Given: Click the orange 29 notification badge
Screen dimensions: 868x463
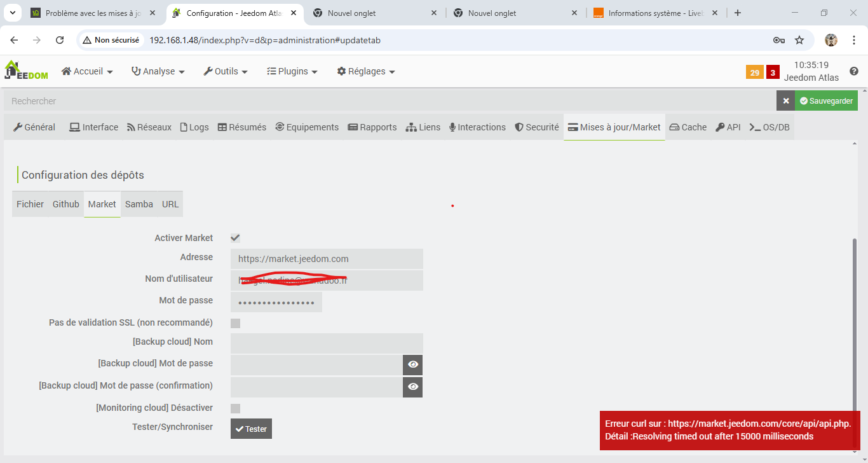Looking at the screenshot, I should (x=754, y=73).
